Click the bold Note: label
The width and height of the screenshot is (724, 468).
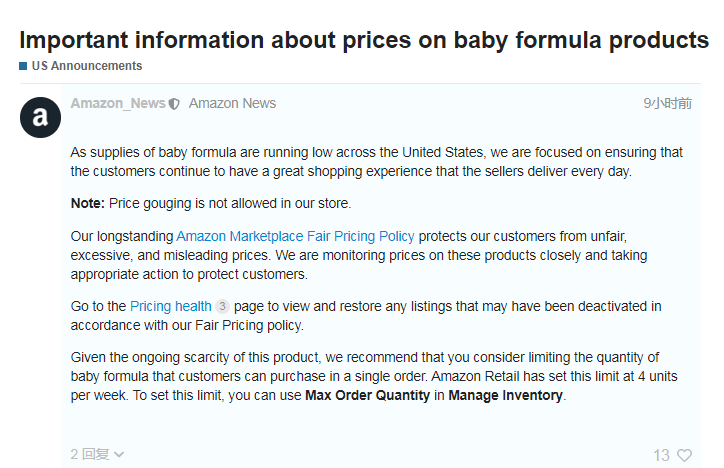coord(88,203)
